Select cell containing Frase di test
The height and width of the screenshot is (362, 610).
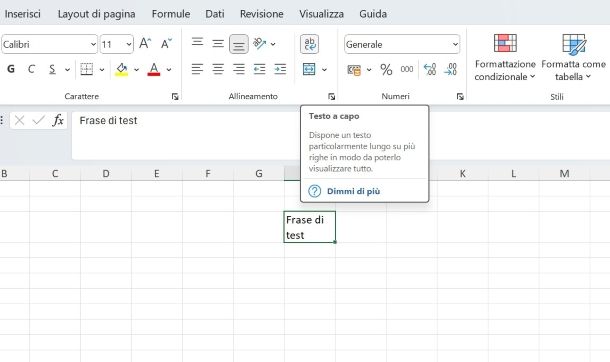[310, 227]
